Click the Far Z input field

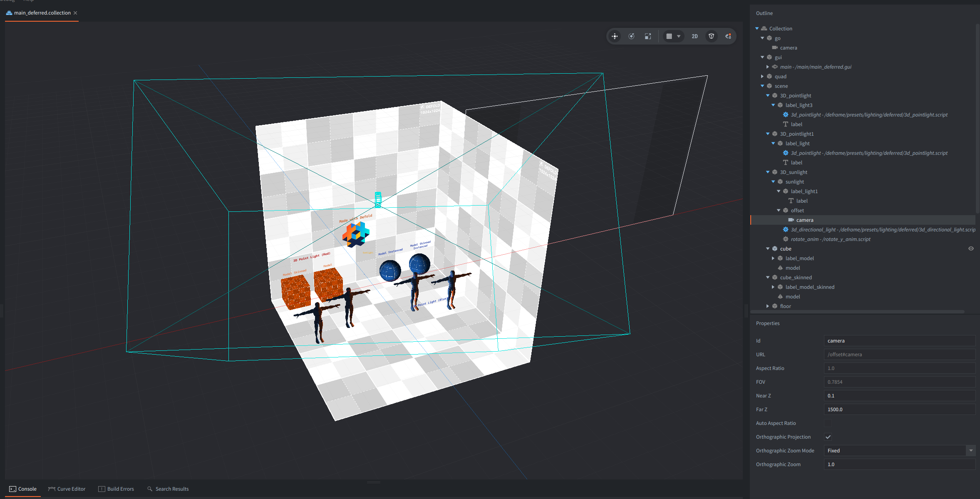[x=899, y=410]
